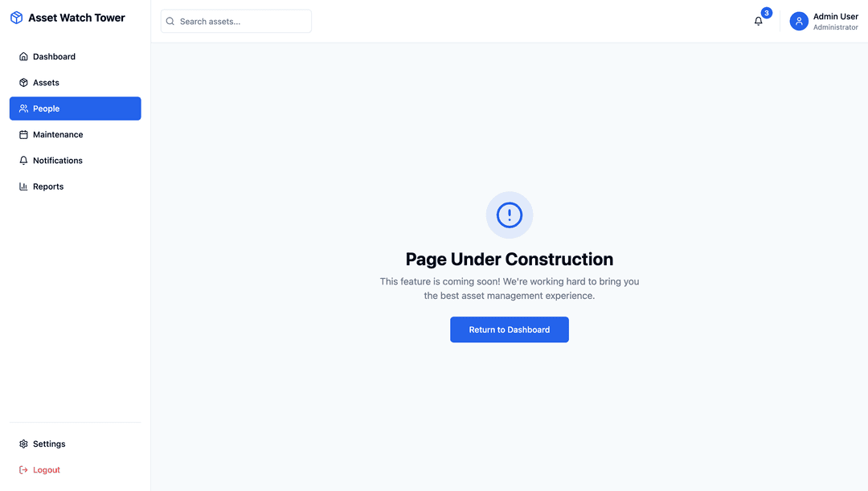
Task: Click the Maintenance calendar icon
Action: [23, 135]
